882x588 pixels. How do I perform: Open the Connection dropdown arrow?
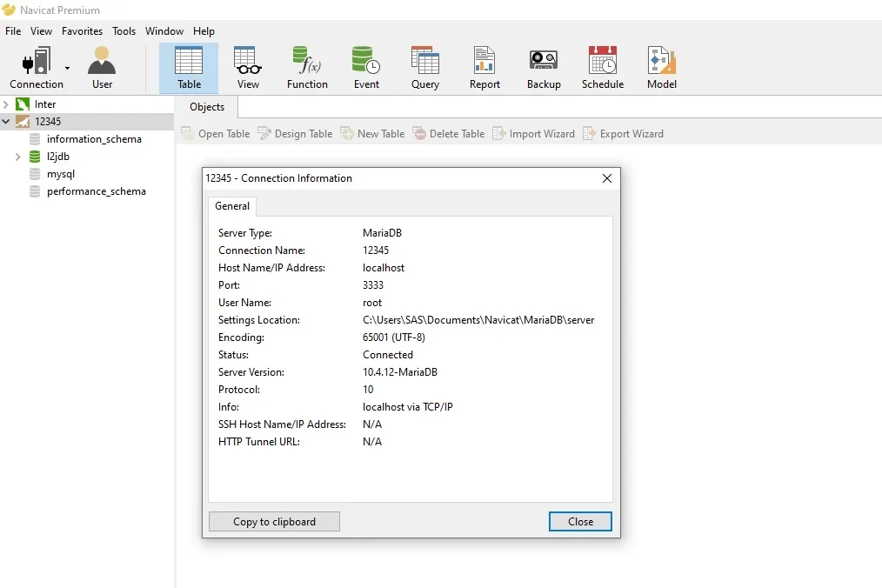(x=68, y=68)
